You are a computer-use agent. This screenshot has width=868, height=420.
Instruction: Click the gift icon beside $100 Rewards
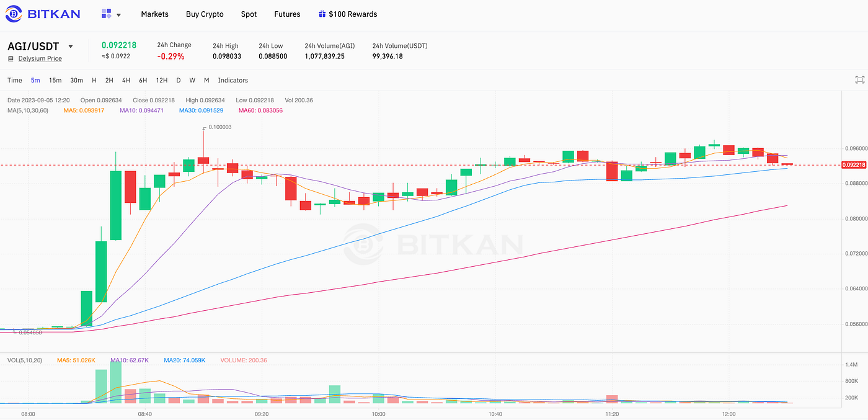click(x=322, y=14)
